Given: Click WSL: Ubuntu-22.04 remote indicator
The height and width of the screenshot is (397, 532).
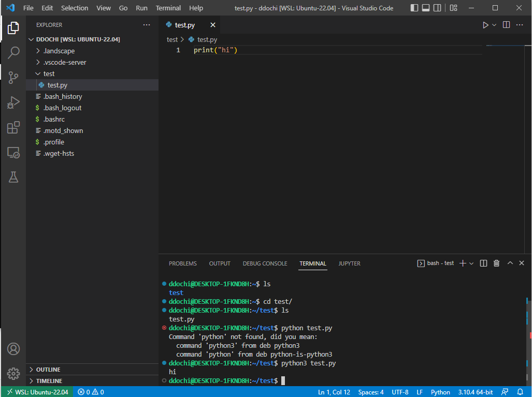Looking at the screenshot, I should 37,392.
